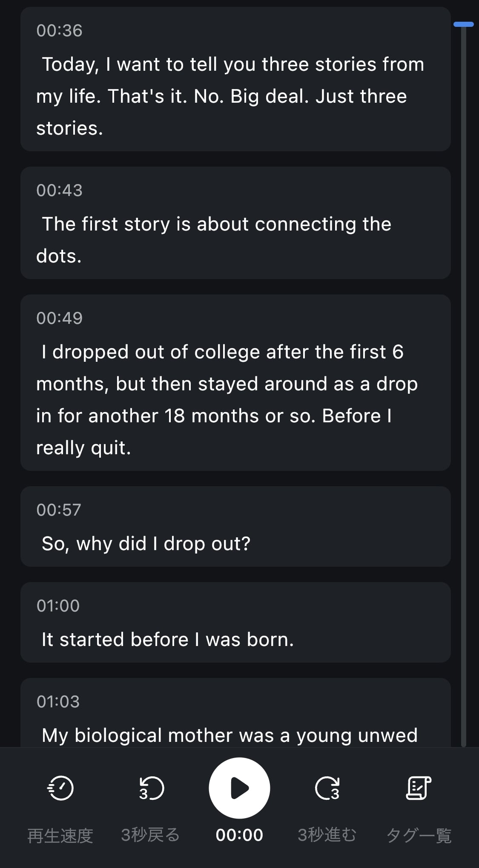Click the 00:00 elapsed time display
This screenshot has height=868, width=479.
[x=239, y=835]
